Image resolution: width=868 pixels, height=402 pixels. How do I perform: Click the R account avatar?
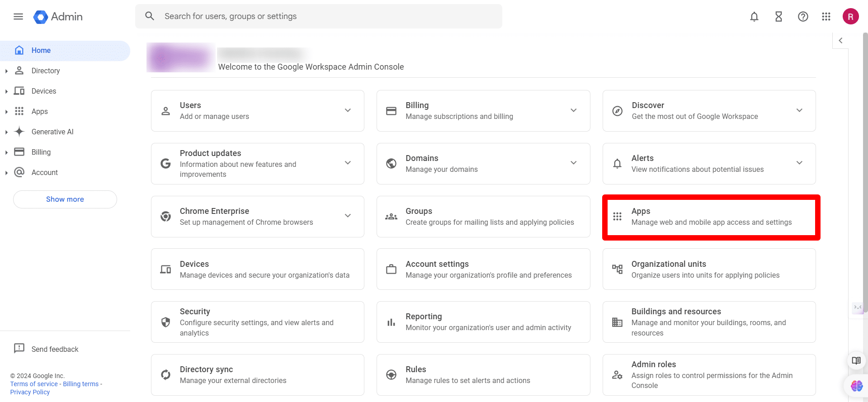coord(850,17)
